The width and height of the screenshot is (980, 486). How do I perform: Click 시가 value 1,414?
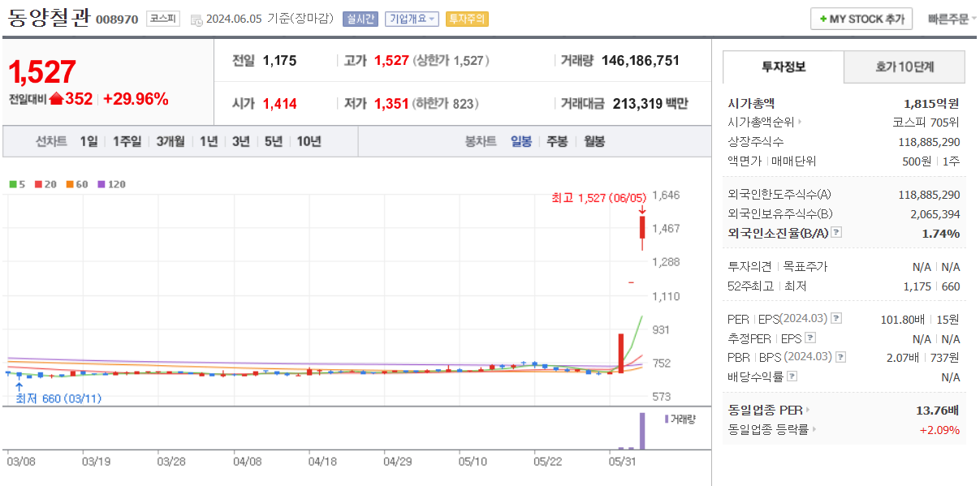click(x=280, y=104)
